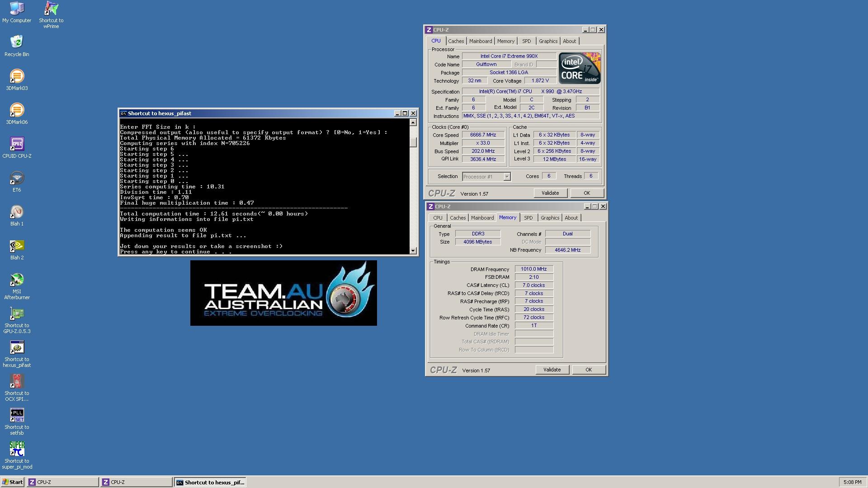Select the Recycle Bin icon

coord(17,46)
